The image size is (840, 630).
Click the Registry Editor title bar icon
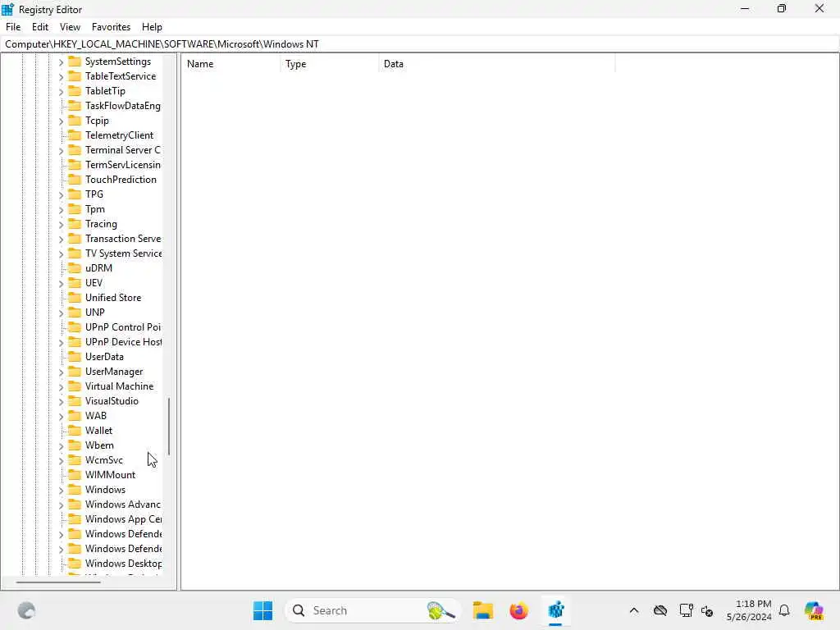[7, 9]
